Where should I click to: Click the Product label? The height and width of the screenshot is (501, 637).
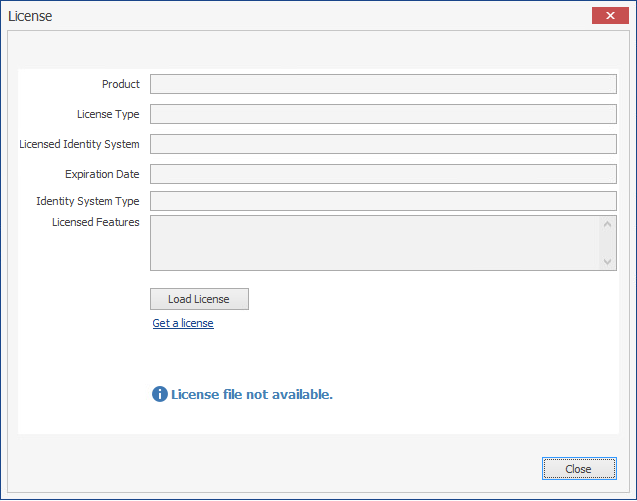pyautogui.click(x=121, y=84)
